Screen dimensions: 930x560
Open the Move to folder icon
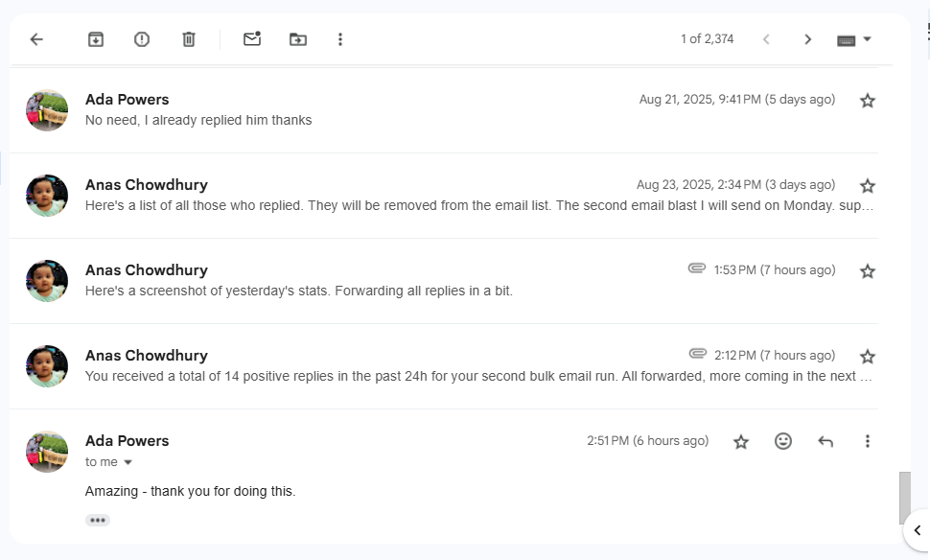coord(298,39)
